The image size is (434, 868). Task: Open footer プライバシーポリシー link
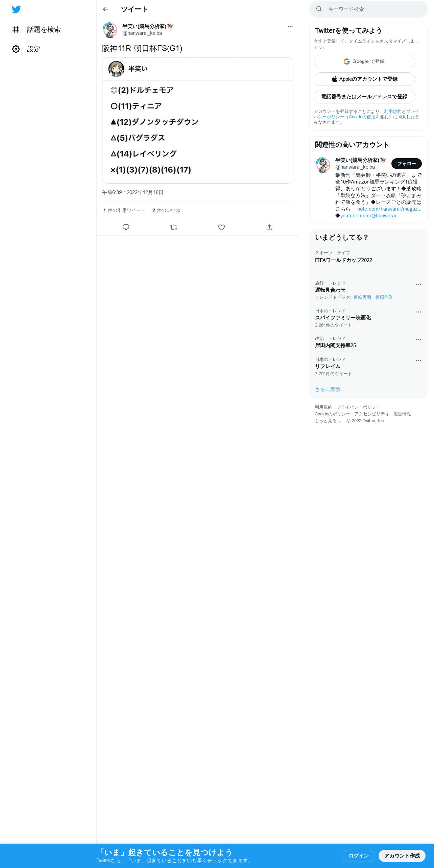(x=358, y=407)
